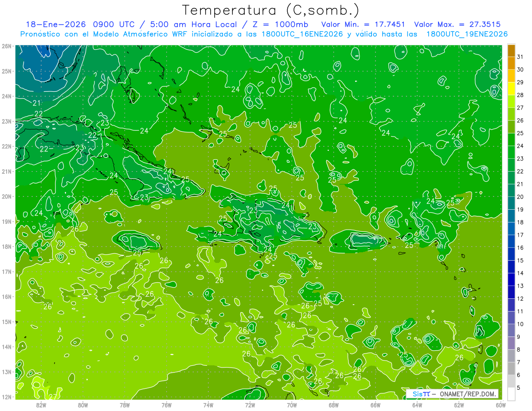Click the "64W" longitude axis label
Image resolution: width=532 pixels, height=411 pixels.
tap(417, 404)
